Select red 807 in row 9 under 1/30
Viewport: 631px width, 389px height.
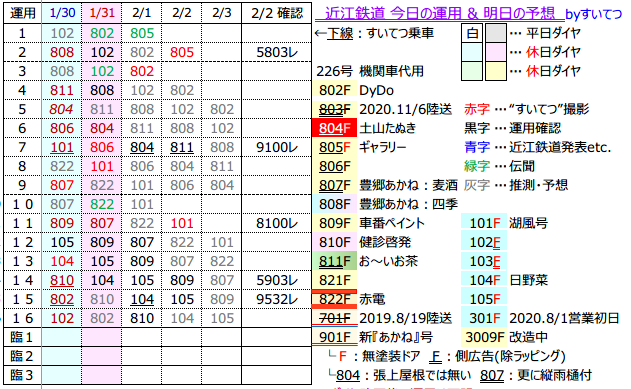(62, 185)
